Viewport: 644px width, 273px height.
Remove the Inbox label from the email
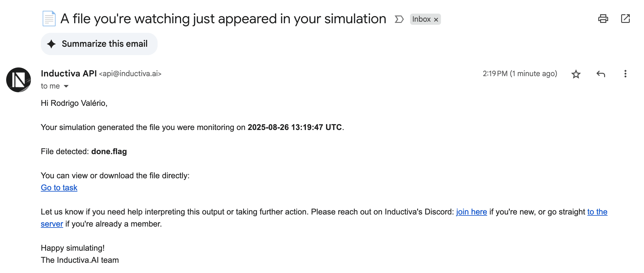point(436,19)
